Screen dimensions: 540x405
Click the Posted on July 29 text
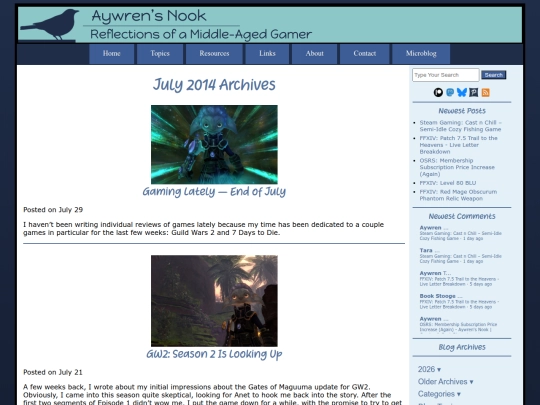[x=53, y=210]
